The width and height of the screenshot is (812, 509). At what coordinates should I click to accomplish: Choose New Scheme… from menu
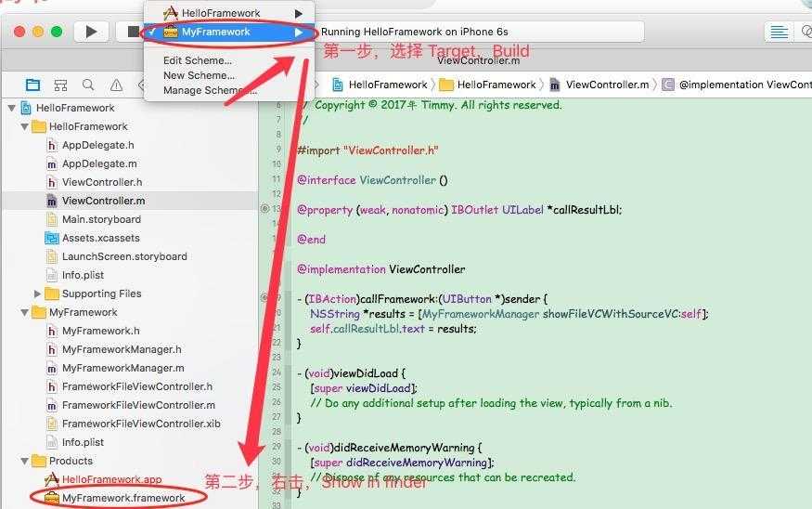[x=199, y=75]
